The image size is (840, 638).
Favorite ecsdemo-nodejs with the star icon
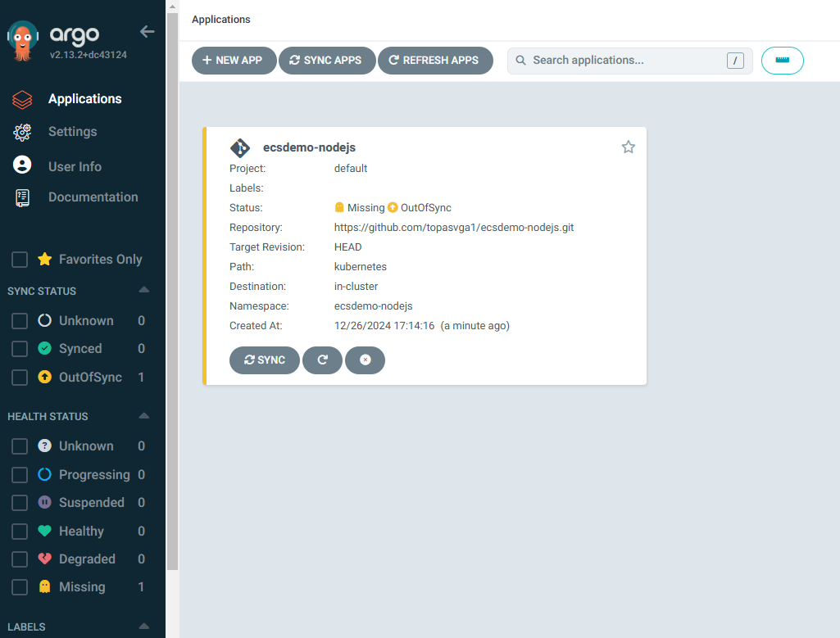tap(629, 147)
